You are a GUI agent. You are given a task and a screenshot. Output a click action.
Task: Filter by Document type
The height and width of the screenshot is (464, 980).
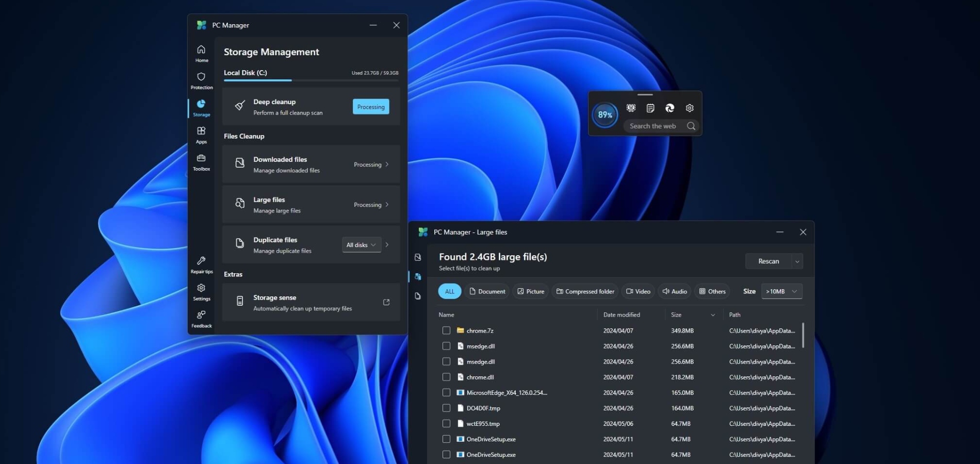[x=487, y=291]
